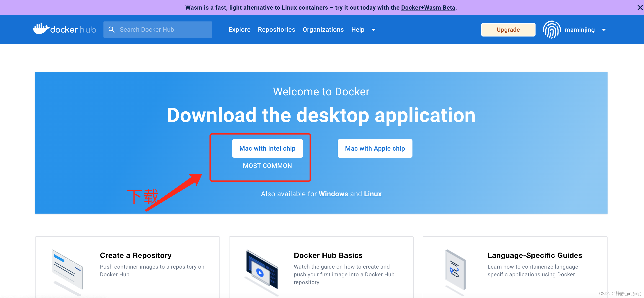Viewport: 644px width, 298px height.
Task: Click the search magnifier icon
Action: point(112,29)
